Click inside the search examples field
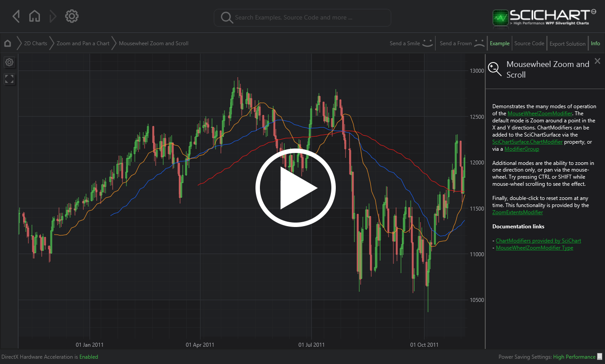 pos(302,18)
